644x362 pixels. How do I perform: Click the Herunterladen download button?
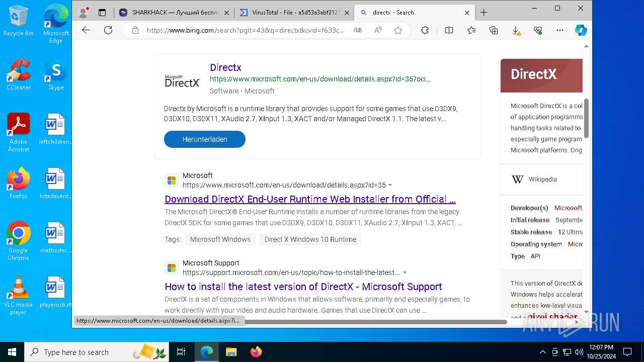[205, 139]
